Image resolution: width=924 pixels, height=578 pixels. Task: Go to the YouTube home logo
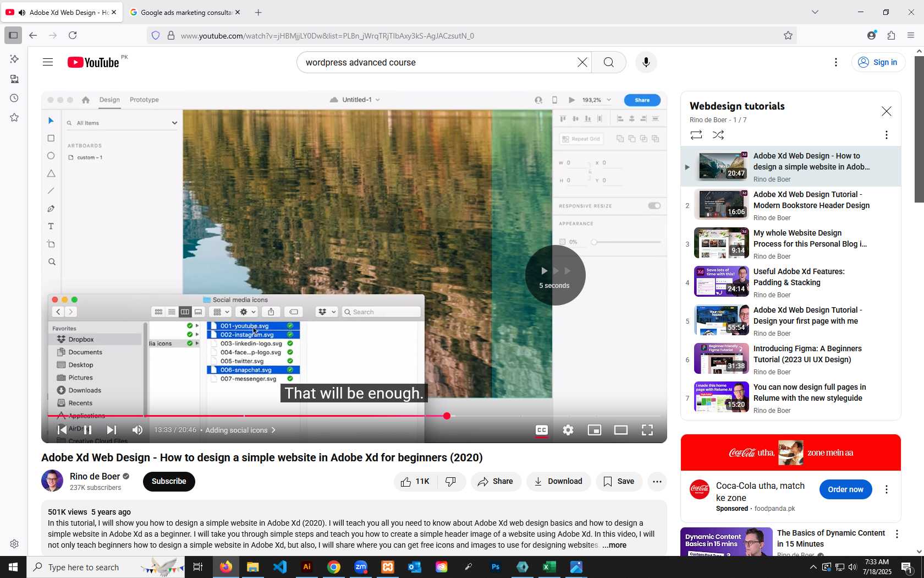[94, 62]
